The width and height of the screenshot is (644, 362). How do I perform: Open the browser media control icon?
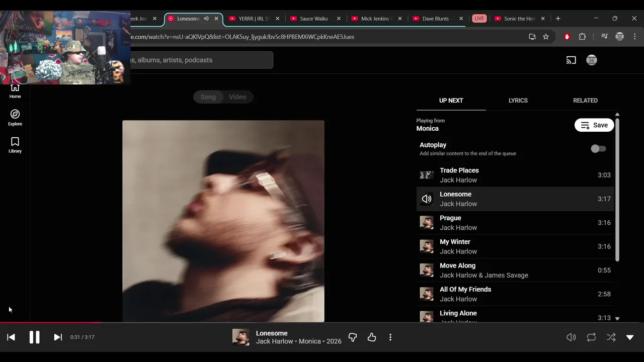click(604, 37)
